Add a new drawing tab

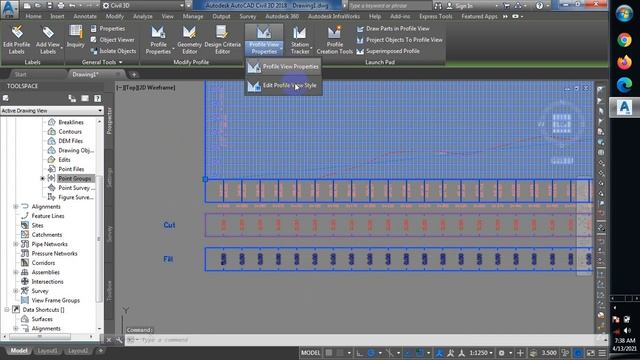tap(134, 74)
